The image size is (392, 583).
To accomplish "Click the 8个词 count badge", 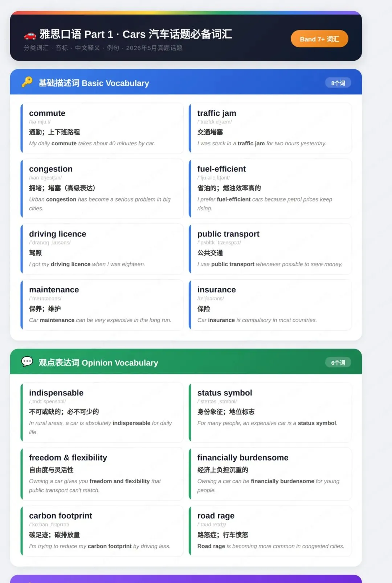I will pos(338,83).
